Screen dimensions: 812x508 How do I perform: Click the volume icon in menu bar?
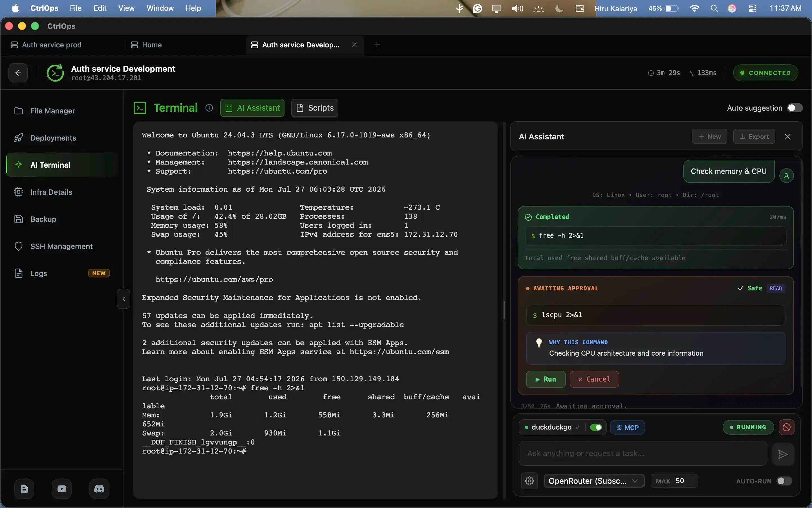[x=517, y=8]
